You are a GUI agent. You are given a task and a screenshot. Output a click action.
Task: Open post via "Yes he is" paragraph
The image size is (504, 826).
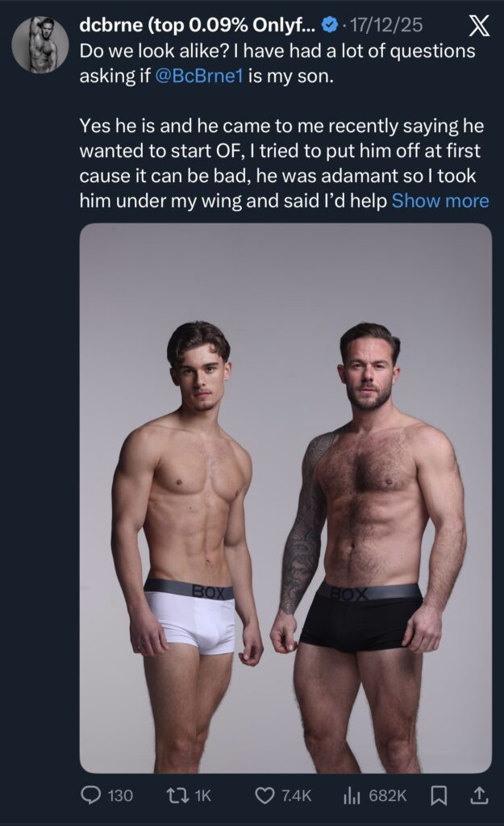click(x=285, y=163)
